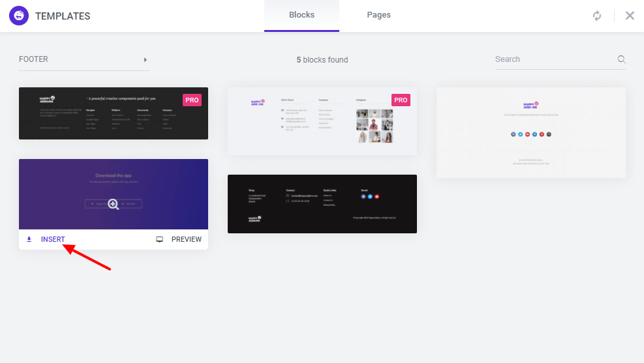Click the TEMPLATES title text
Screen dimensions: 644x363
[x=63, y=16]
